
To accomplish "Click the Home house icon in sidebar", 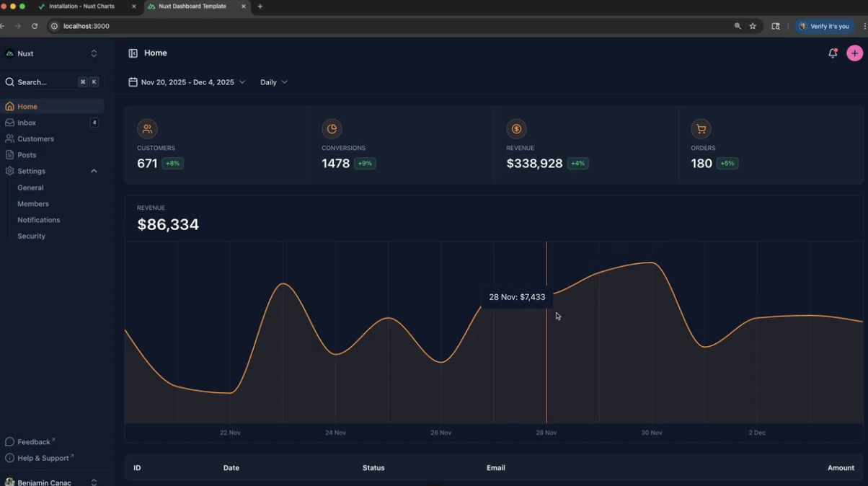I will click(9, 107).
